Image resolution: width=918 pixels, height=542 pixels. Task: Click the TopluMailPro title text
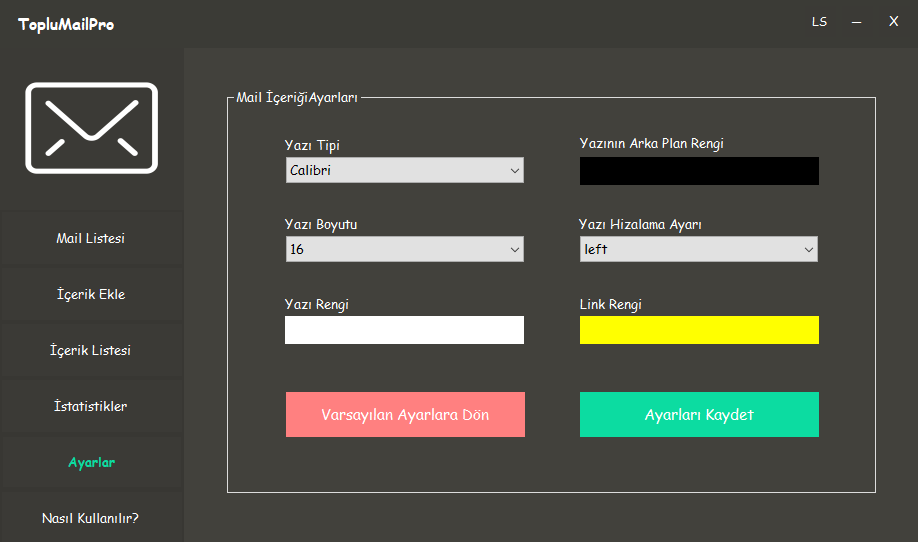pos(66,24)
